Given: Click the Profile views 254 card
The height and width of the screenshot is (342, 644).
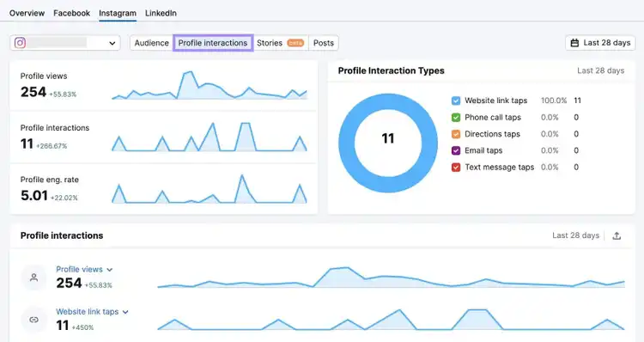Looking at the screenshot, I should pos(163,85).
